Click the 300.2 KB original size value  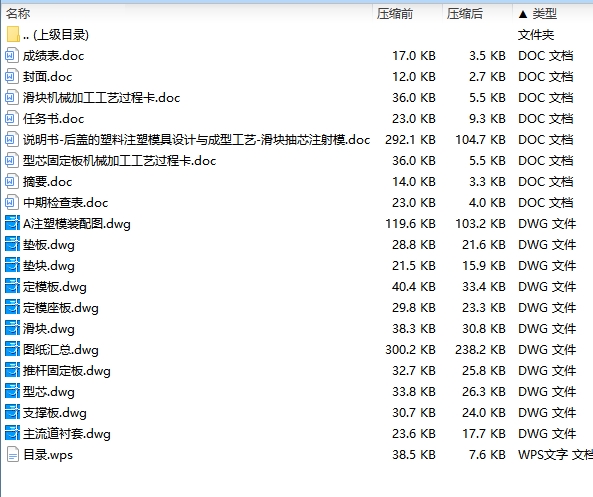click(410, 350)
